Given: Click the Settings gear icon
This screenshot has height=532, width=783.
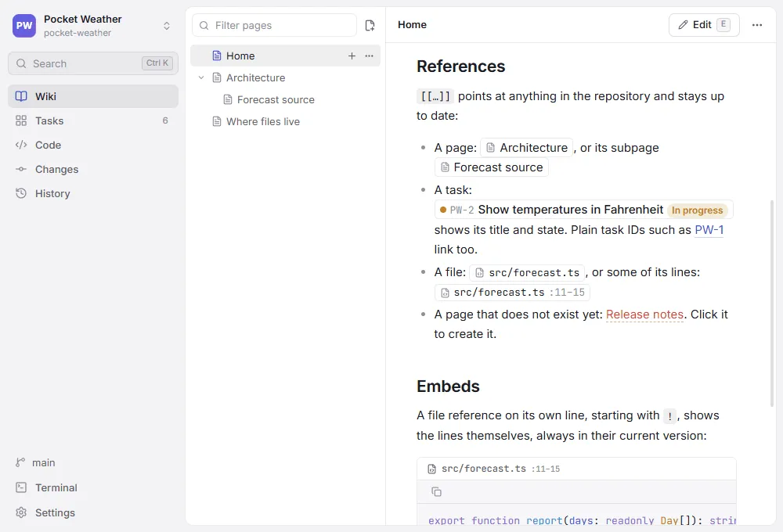Looking at the screenshot, I should click(x=21, y=512).
